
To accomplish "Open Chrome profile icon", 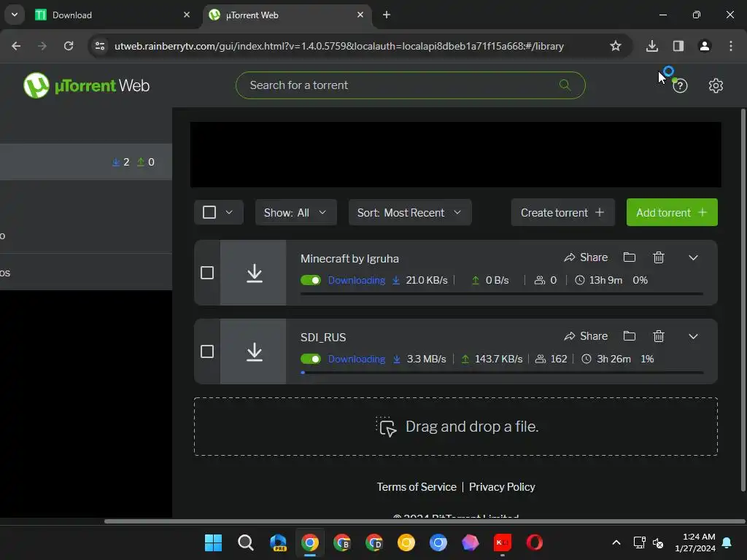I will coord(704,46).
